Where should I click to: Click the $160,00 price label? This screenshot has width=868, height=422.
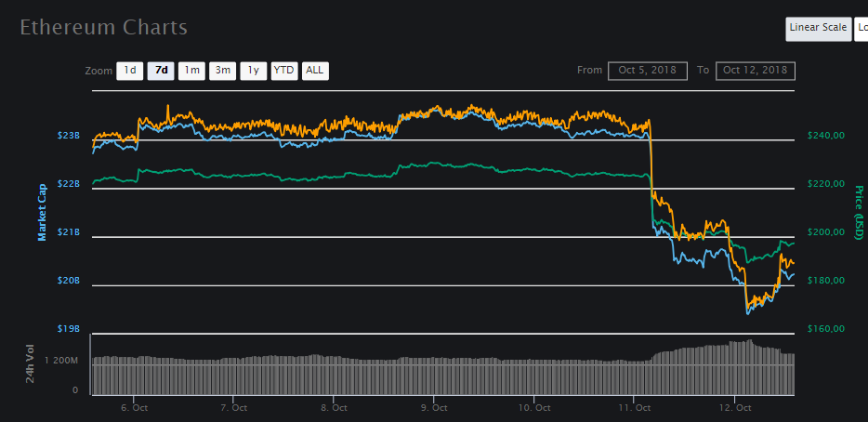[826, 329]
